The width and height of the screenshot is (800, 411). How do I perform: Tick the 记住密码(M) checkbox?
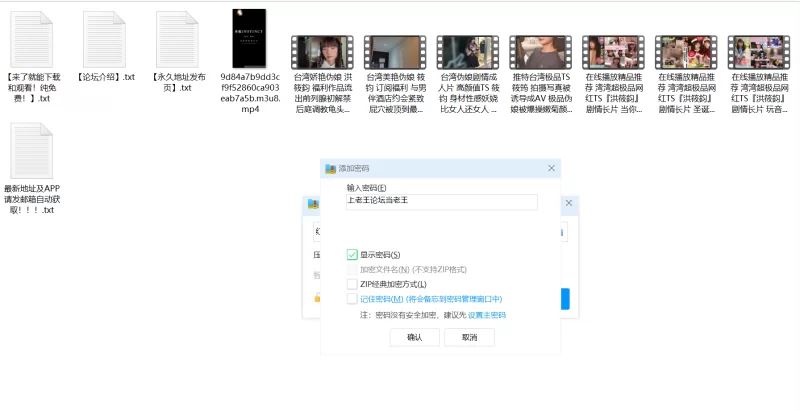click(x=352, y=299)
